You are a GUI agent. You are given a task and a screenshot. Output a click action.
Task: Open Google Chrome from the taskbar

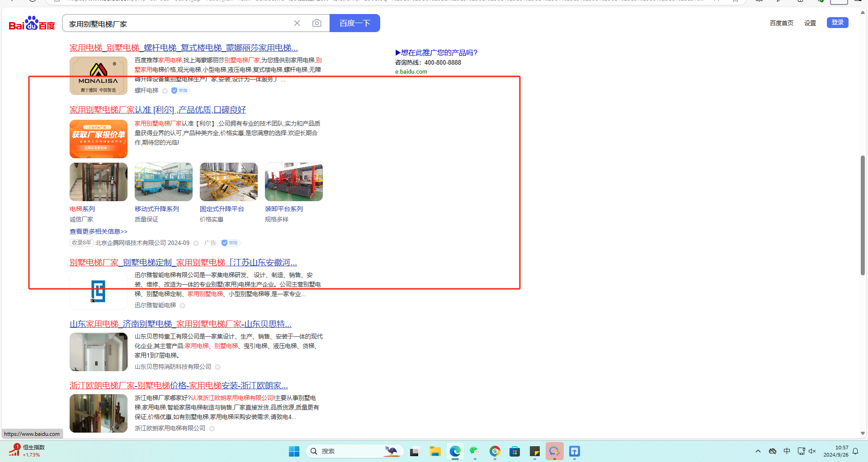point(495,451)
